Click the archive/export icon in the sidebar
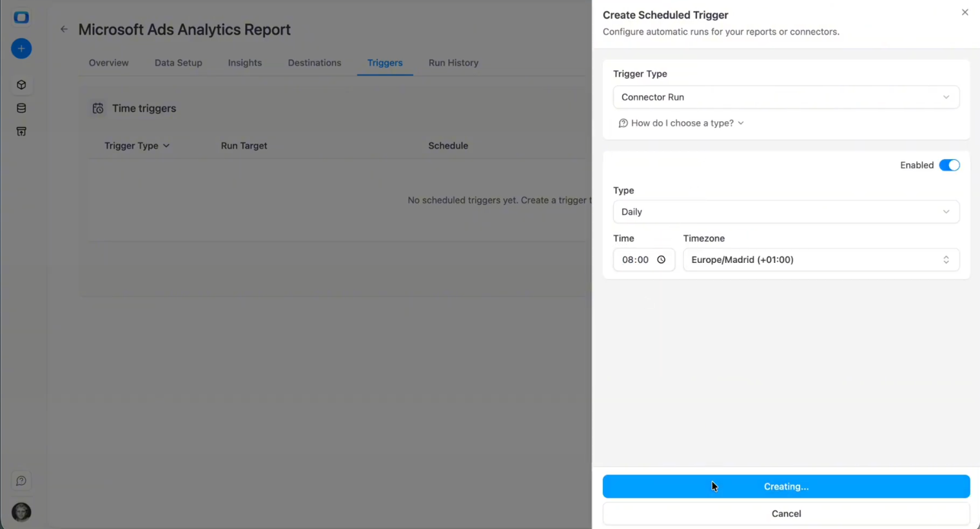The image size is (980, 529). (x=21, y=131)
